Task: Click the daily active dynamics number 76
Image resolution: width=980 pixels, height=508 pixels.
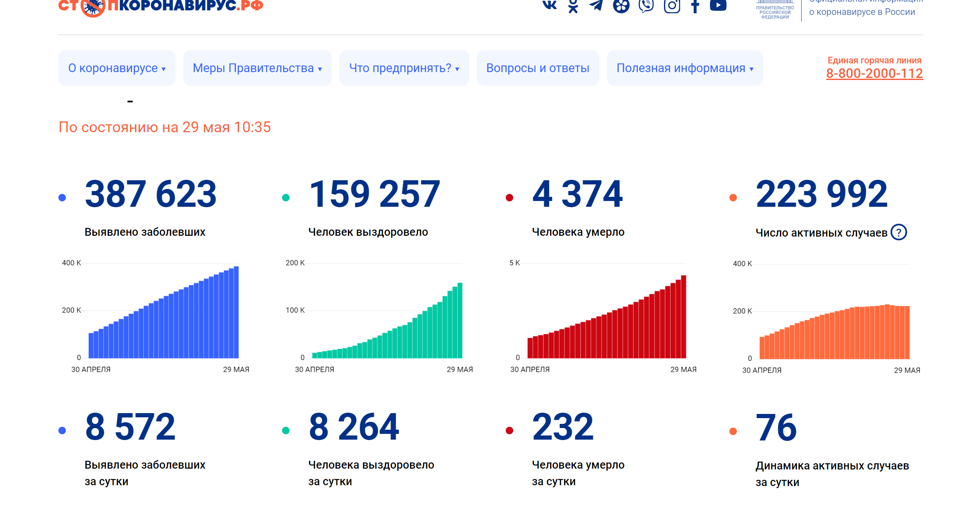Action: tap(776, 428)
